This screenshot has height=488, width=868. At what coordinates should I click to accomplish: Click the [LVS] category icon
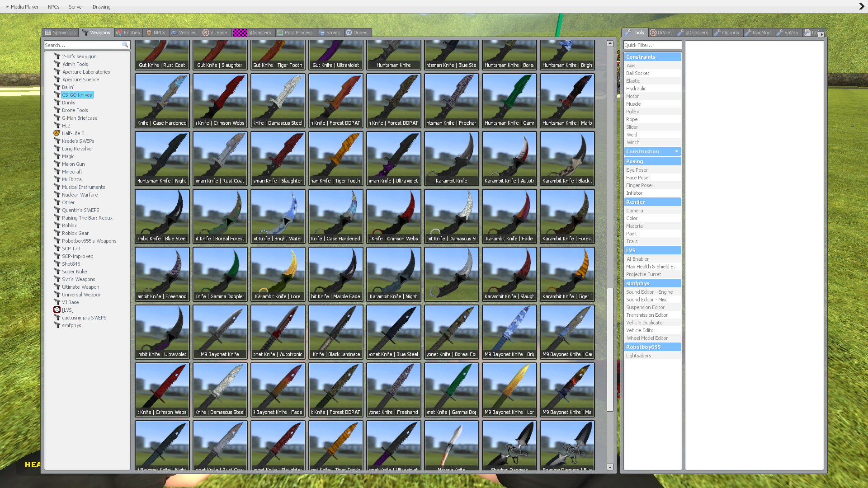tap(57, 310)
